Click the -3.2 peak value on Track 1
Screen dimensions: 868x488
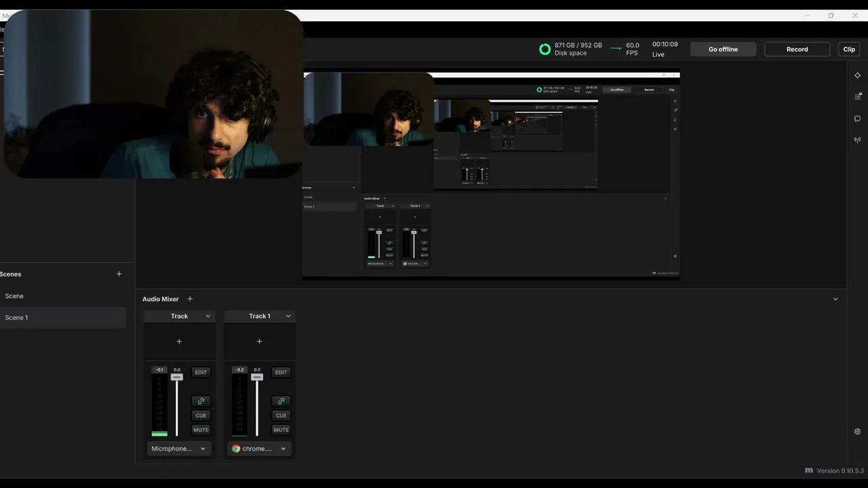pyautogui.click(x=239, y=370)
